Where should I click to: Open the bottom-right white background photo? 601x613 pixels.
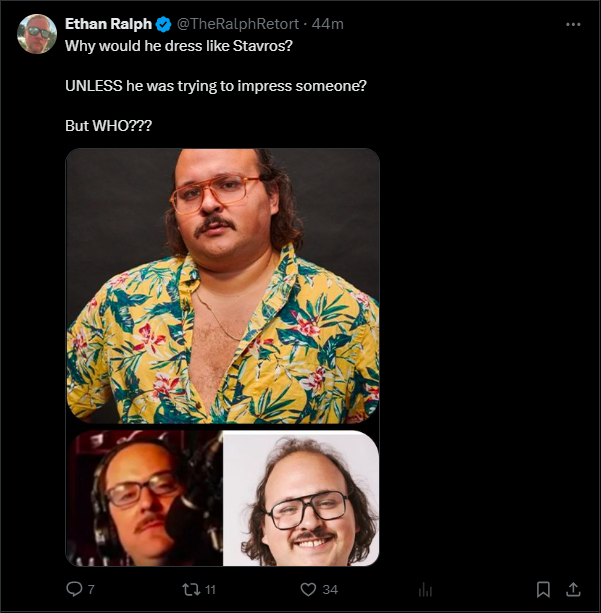(x=301, y=498)
